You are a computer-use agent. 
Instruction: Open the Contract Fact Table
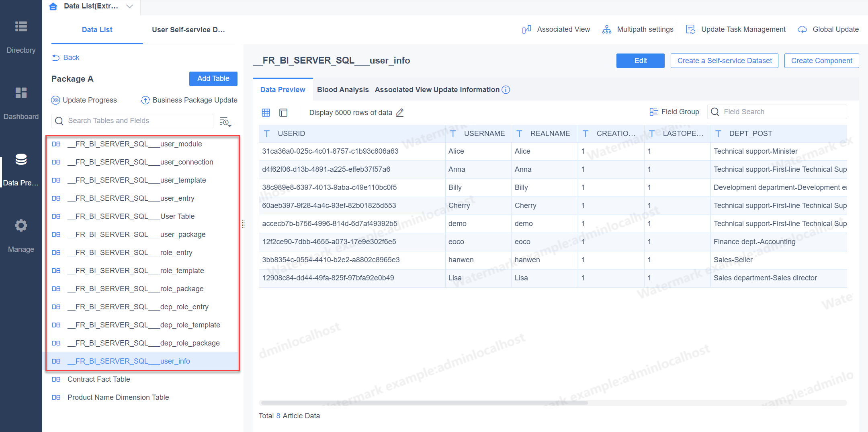pyautogui.click(x=141, y=379)
